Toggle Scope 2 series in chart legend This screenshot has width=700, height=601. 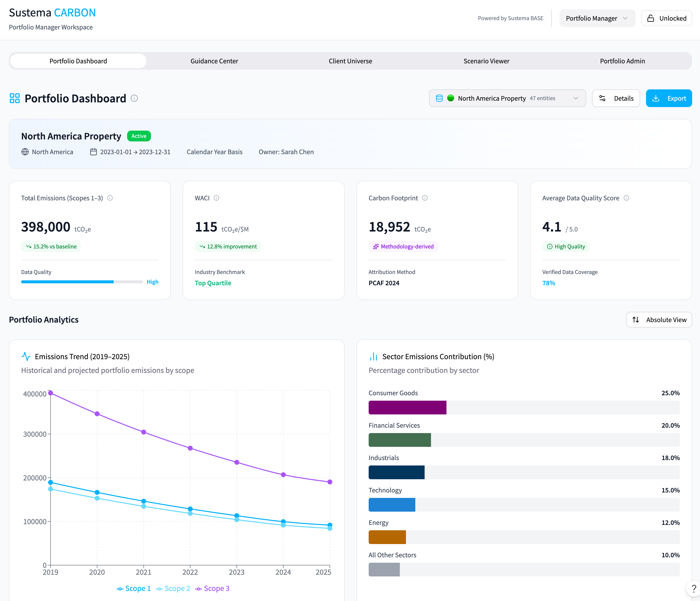point(173,588)
